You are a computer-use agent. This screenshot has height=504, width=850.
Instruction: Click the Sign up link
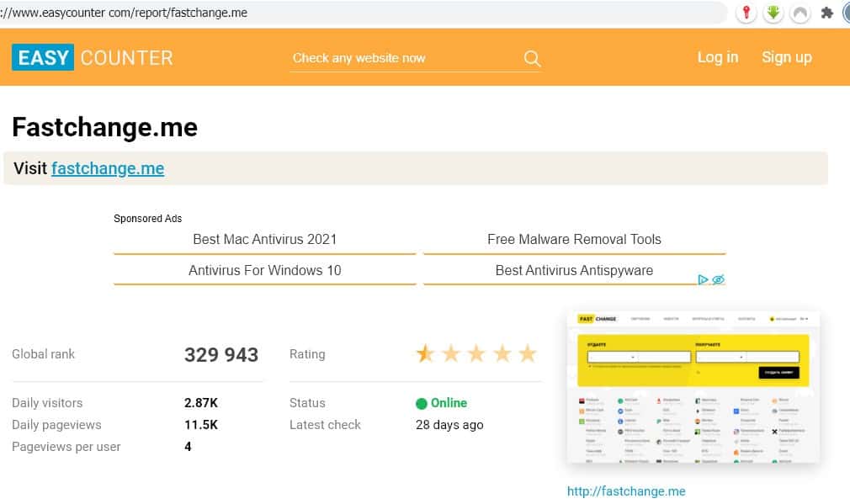point(786,57)
